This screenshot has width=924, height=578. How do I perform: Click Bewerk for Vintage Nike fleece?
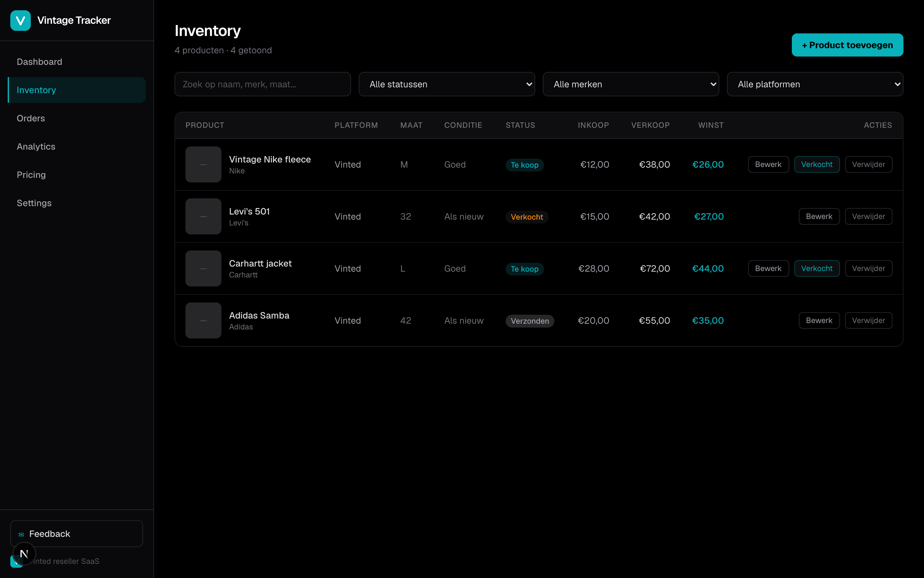tap(768, 164)
